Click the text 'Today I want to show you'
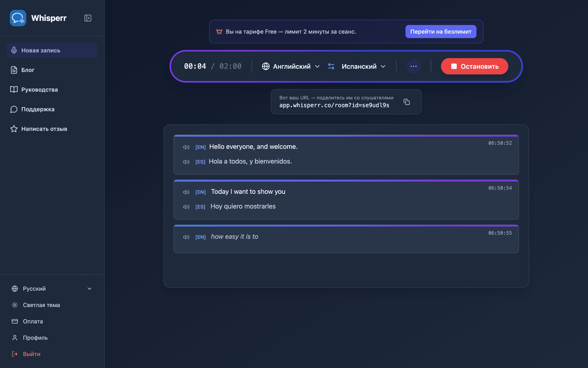This screenshot has height=368, width=588. tap(248, 191)
